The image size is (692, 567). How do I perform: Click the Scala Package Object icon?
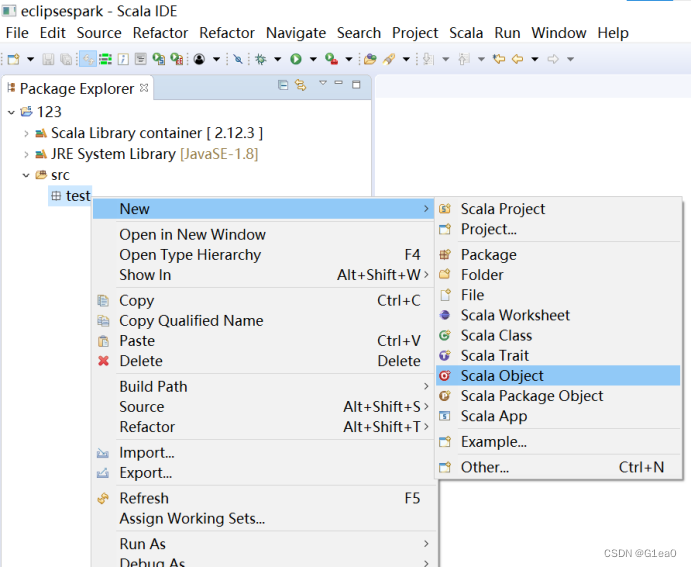coord(445,396)
